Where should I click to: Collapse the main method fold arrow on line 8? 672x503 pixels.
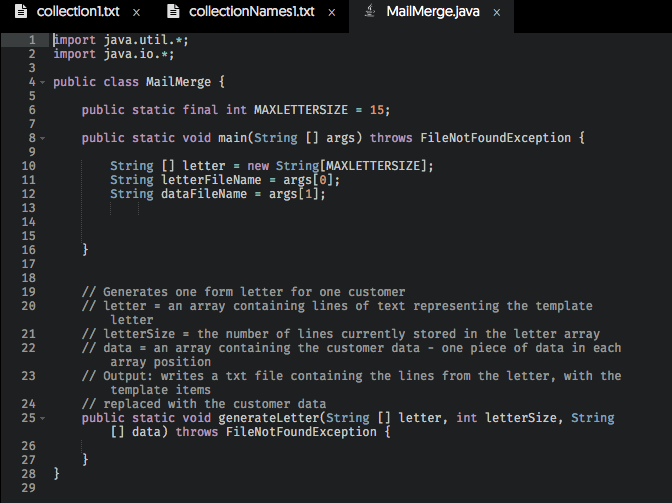coord(42,138)
